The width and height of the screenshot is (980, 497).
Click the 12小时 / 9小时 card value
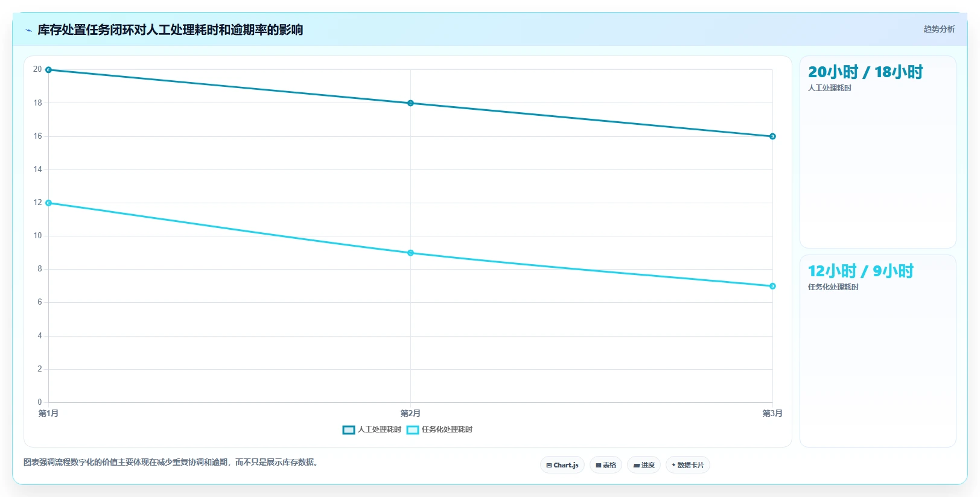pos(861,271)
